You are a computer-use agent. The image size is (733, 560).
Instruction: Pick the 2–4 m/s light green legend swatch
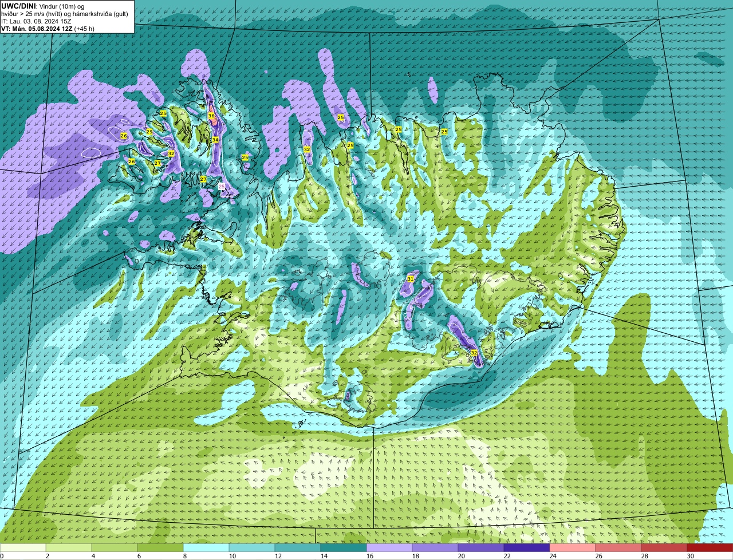point(69,547)
